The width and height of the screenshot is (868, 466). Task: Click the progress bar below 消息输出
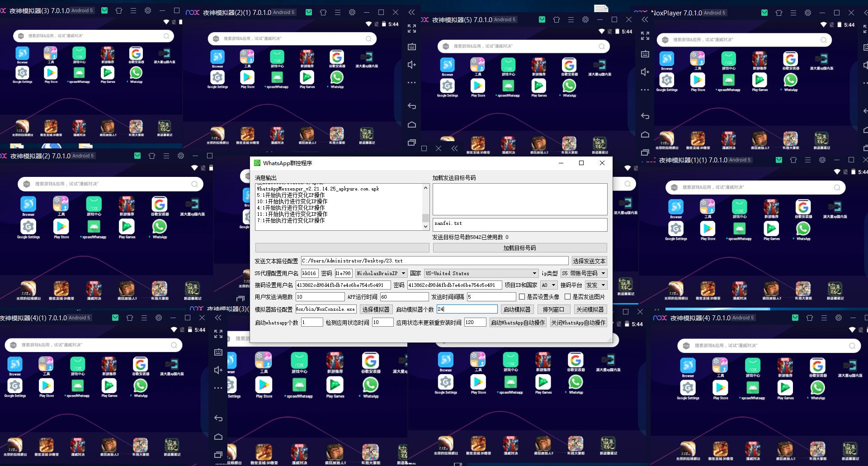click(x=342, y=248)
